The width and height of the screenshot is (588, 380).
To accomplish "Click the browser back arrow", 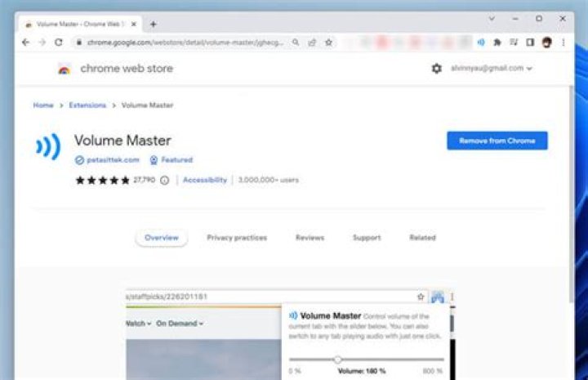I will click(x=25, y=42).
